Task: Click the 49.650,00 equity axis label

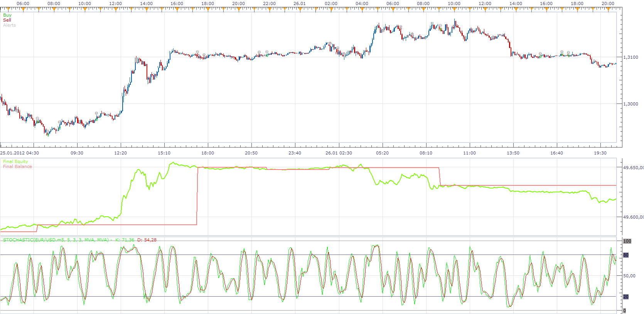Action: coord(633,168)
